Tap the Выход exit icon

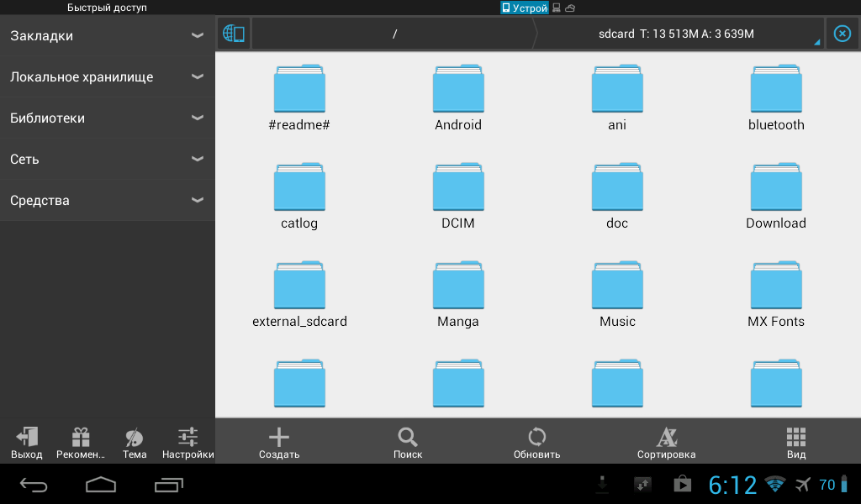[x=26, y=443]
